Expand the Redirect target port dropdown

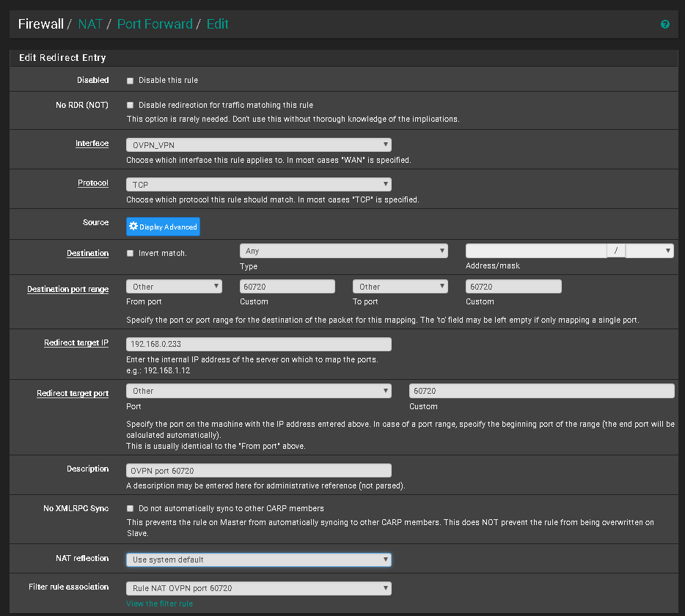pyautogui.click(x=258, y=391)
